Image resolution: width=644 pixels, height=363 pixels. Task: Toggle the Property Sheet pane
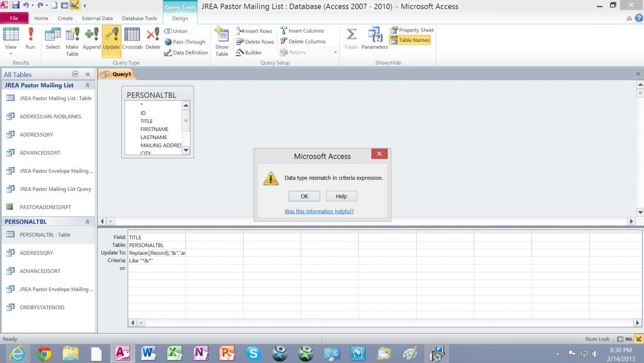412,31
